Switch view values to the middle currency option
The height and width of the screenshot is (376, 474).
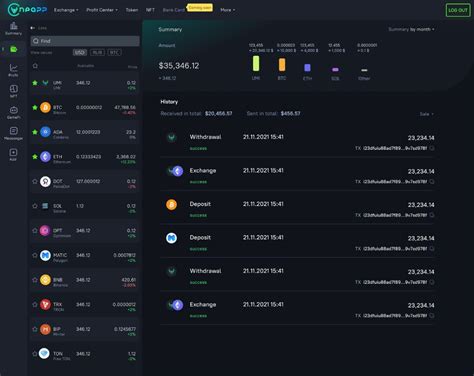pos(97,52)
